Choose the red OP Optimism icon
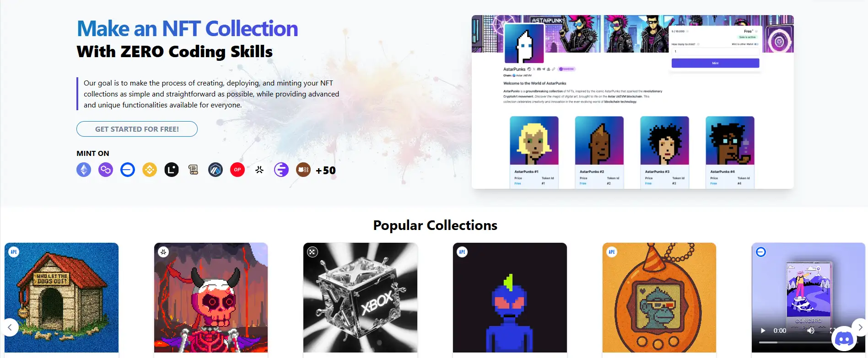The image size is (868, 358). [x=237, y=170]
